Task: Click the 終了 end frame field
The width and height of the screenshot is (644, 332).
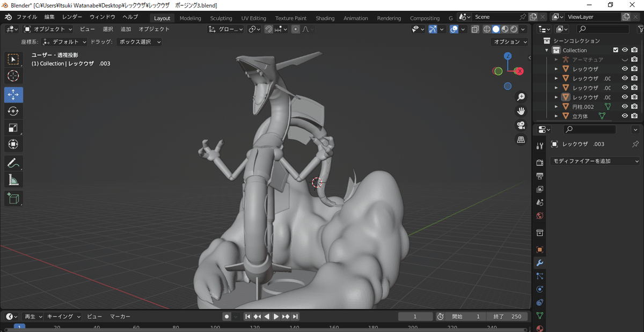Action: pyautogui.click(x=507, y=316)
